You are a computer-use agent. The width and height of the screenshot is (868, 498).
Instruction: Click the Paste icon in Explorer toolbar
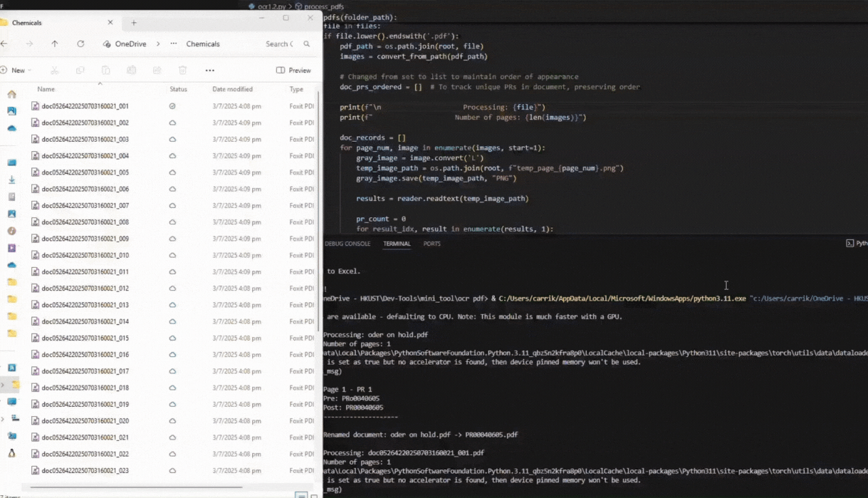(106, 70)
